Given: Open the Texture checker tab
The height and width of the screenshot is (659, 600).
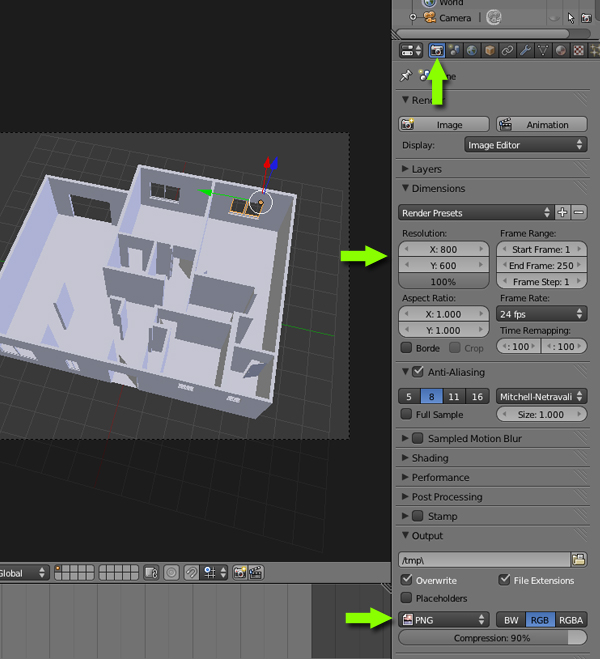Looking at the screenshot, I should pyautogui.click(x=579, y=51).
